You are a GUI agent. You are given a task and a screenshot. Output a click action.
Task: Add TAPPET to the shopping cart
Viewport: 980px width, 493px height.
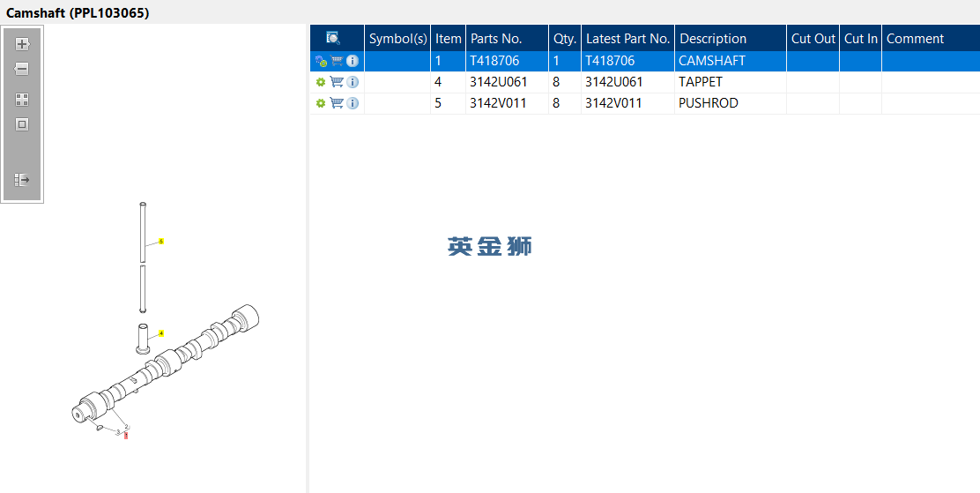337,82
